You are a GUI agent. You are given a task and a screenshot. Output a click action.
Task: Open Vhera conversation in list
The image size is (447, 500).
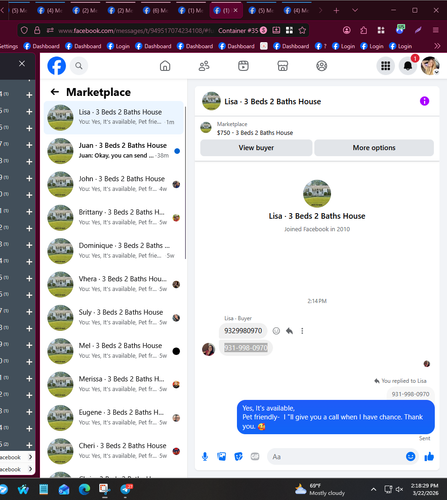[x=114, y=284]
